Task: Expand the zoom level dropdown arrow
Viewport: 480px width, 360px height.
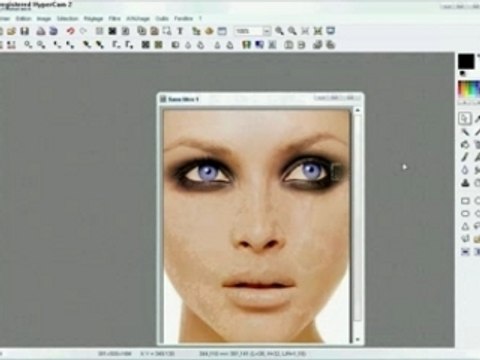Action: (x=267, y=31)
